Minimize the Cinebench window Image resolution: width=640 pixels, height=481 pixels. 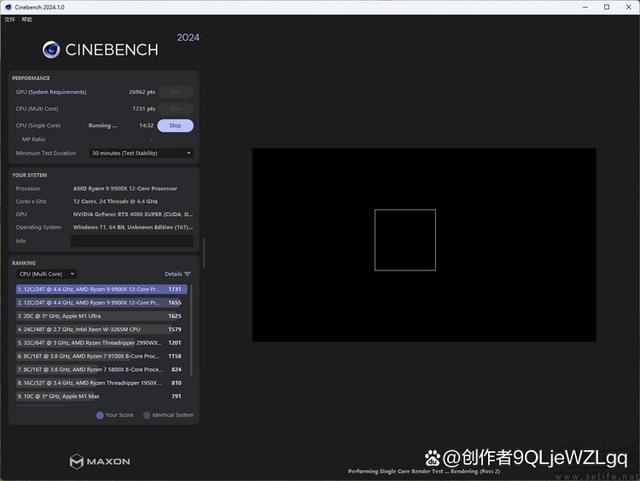[585, 7]
